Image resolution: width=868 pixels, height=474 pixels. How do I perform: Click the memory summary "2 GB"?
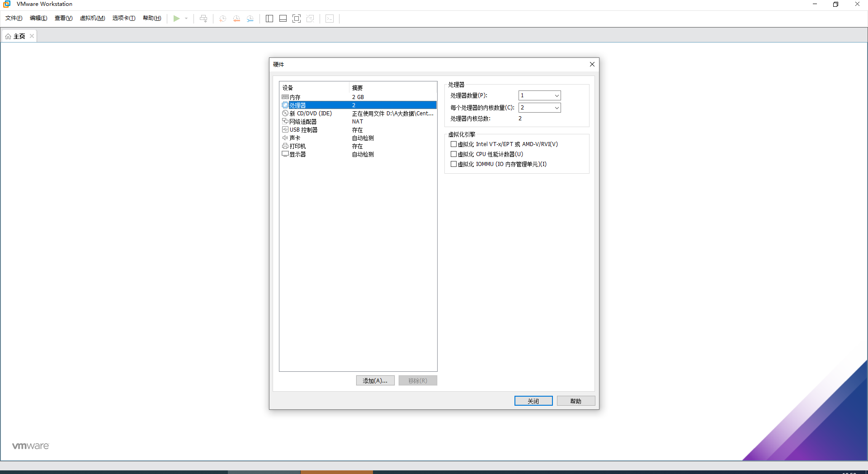tap(358, 97)
